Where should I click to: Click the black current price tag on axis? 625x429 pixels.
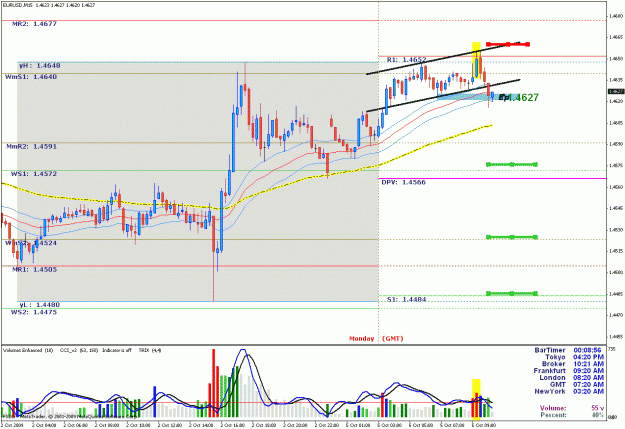(616, 91)
